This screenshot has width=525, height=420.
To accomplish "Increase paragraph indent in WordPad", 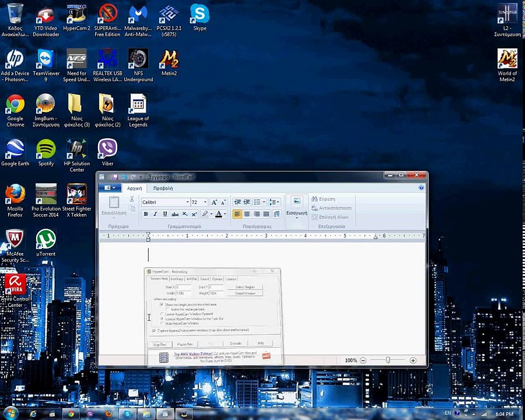I will 247,202.
